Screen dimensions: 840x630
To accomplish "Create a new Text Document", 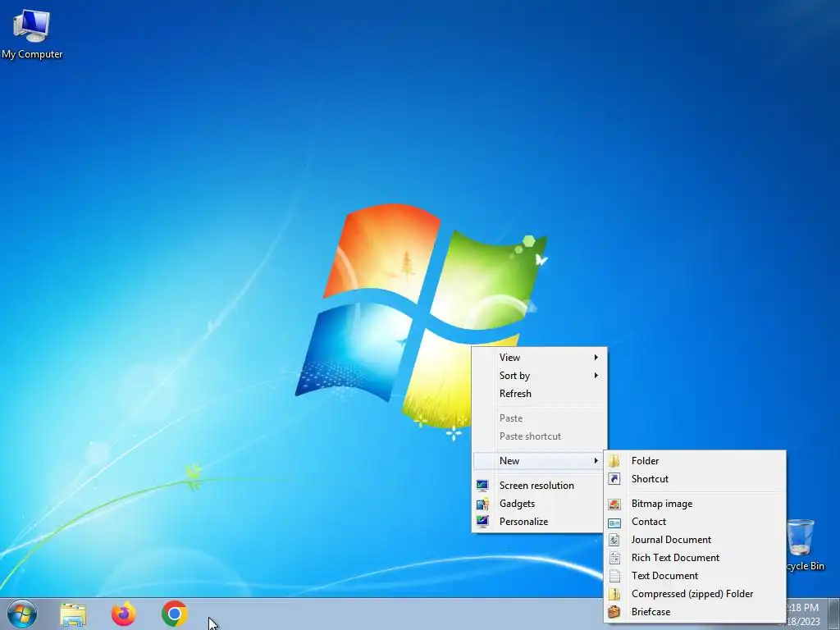I will pyautogui.click(x=695, y=576).
